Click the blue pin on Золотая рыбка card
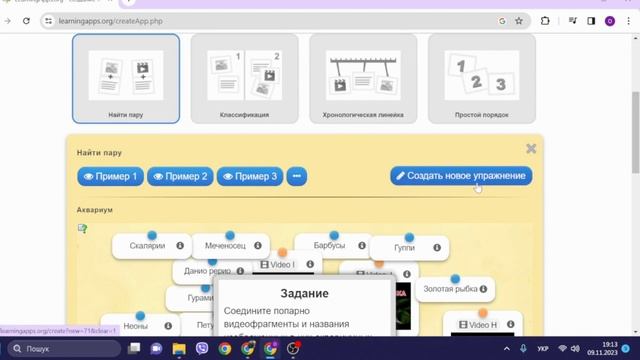Screen dimensions: 640x360 455,279
